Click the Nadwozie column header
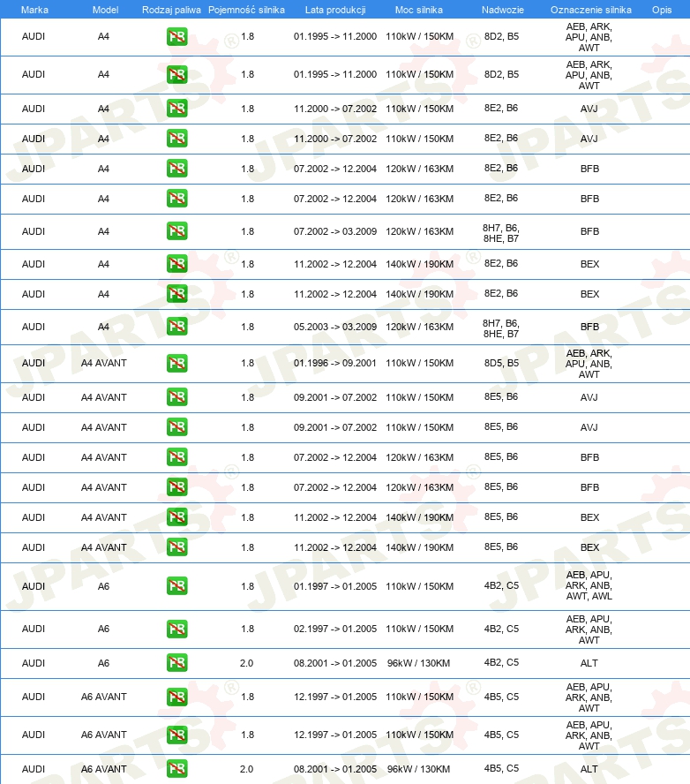690x784 pixels. coord(503,10)
